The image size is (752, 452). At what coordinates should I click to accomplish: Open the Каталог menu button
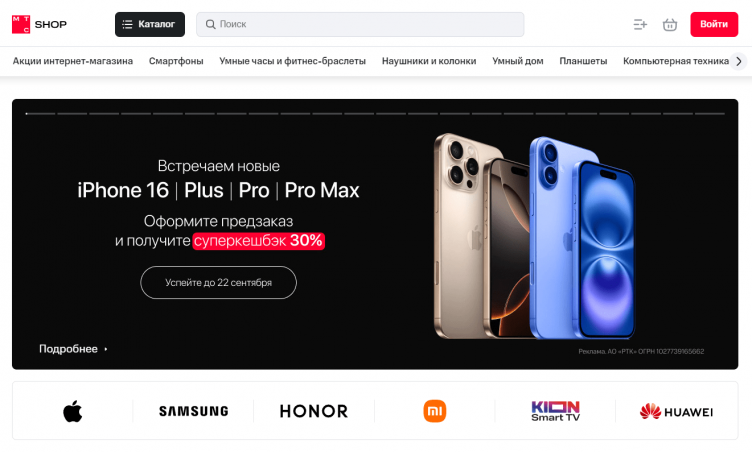[150, 24]
